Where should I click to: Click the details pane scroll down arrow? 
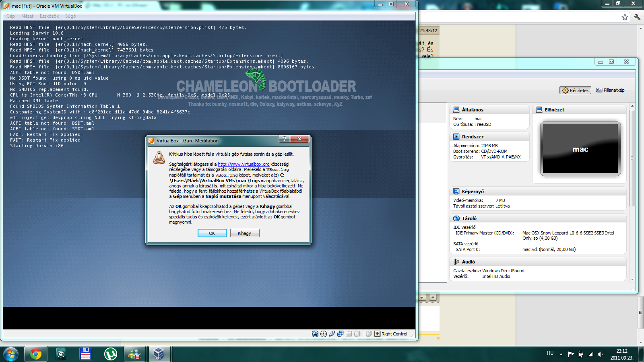(x=632, y=279)
